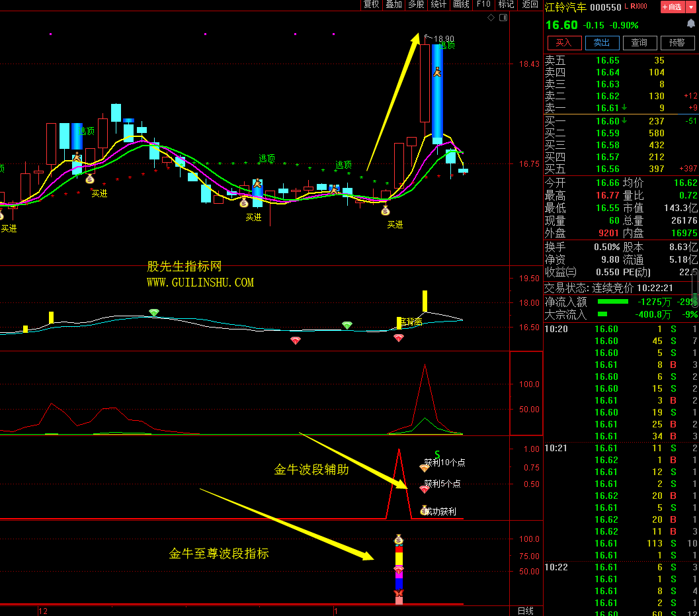
Task: Click stock code 000550
Action: click(605, 7)
